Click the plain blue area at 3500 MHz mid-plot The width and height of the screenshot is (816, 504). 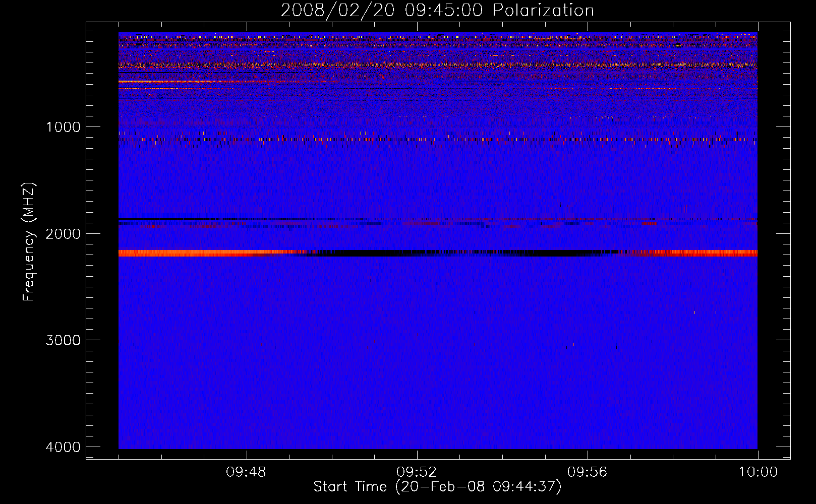pos(438,393)
